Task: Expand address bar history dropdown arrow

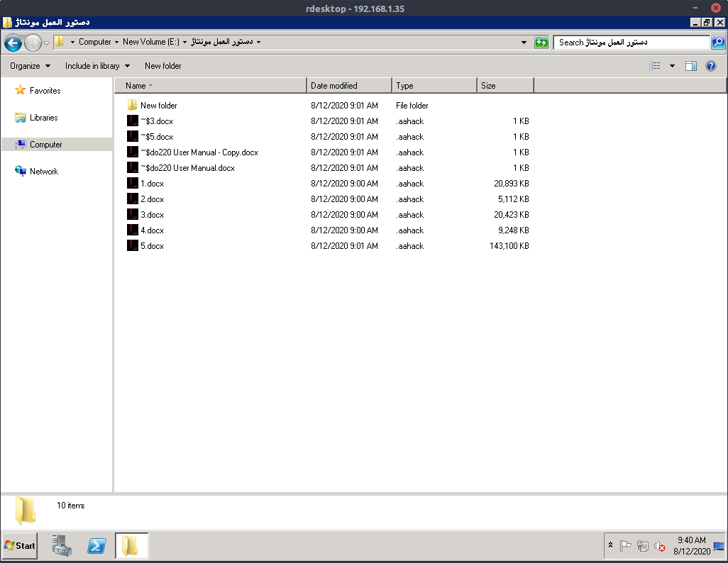Action: [x=524, y=43]
